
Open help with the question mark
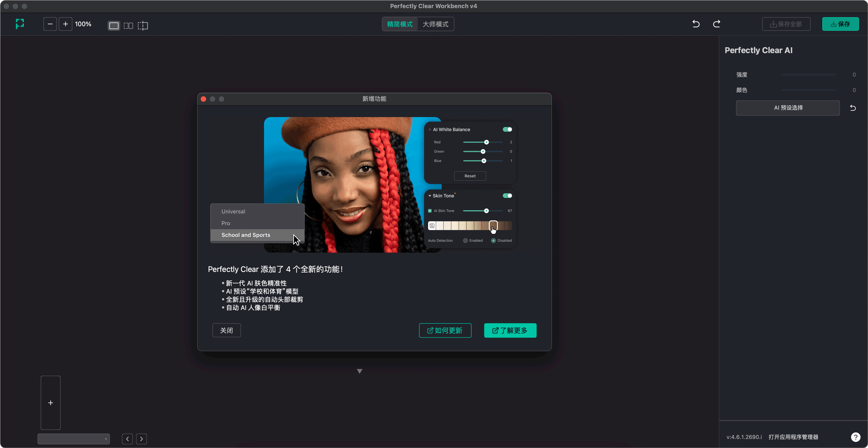[856, 437]
